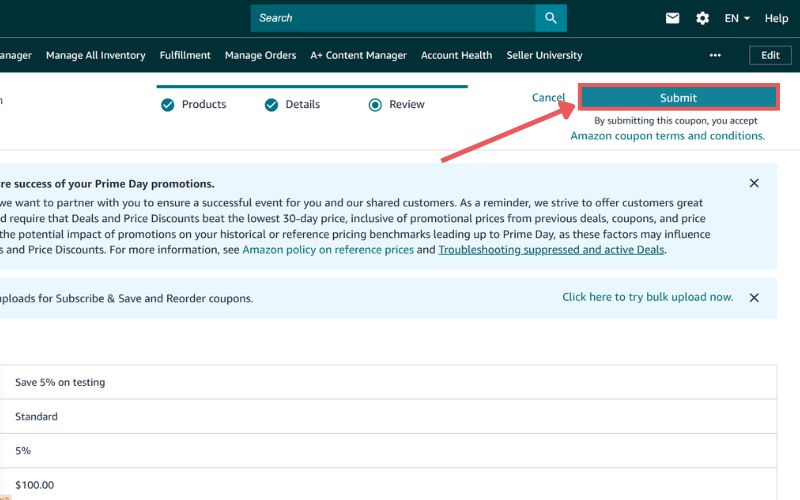
Task: Click the Products step checkmark icon
Action: tap(167, 105)
